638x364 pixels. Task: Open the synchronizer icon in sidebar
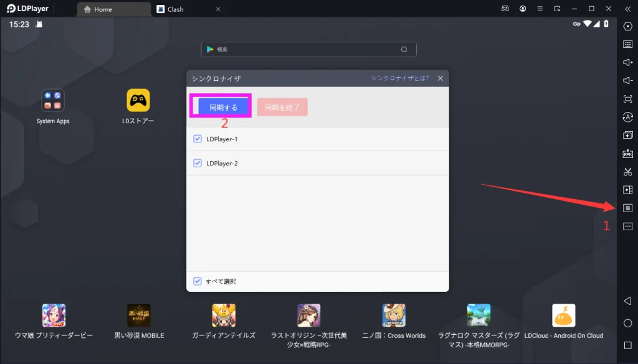[x=628, y=208]
